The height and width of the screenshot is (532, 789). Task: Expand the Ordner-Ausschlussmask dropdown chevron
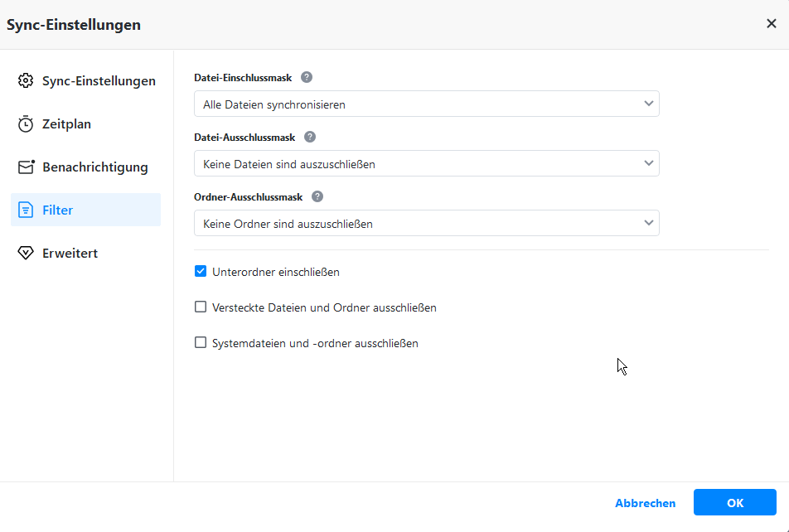click(648, 224)
